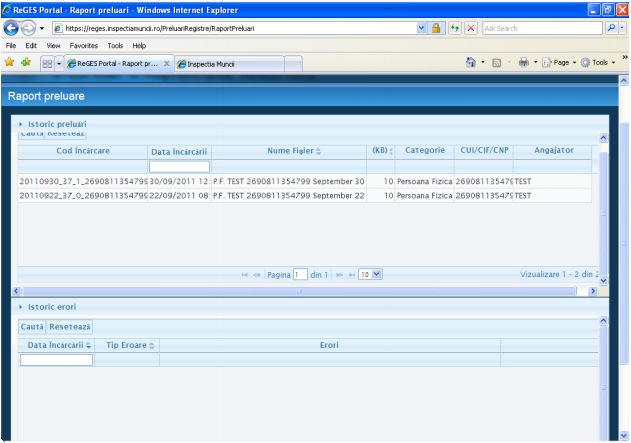
Task: Switch to the Inspectia Muncii tab
Action: click(x=229, y=64)
